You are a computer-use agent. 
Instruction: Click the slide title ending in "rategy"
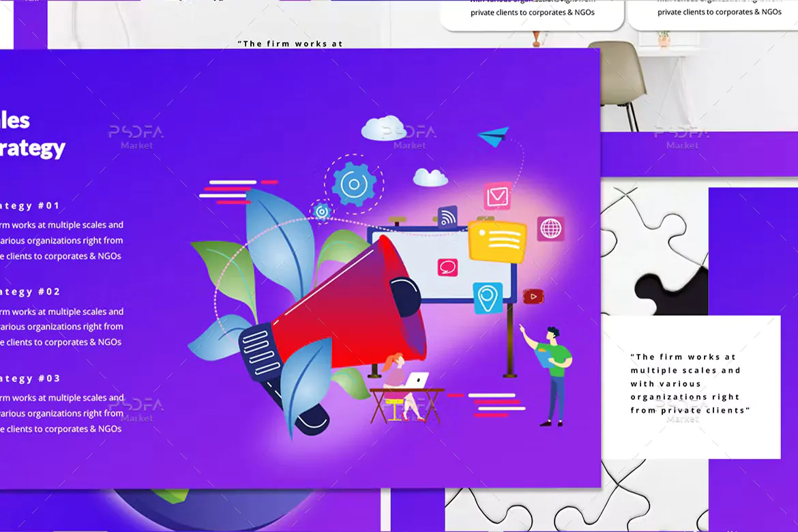(33, 148)
